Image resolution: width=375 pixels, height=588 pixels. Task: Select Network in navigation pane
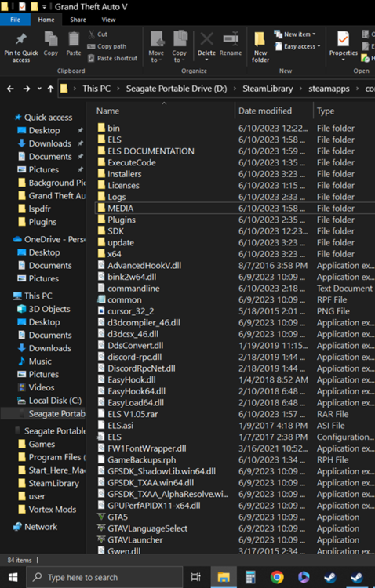coord(41,527)
